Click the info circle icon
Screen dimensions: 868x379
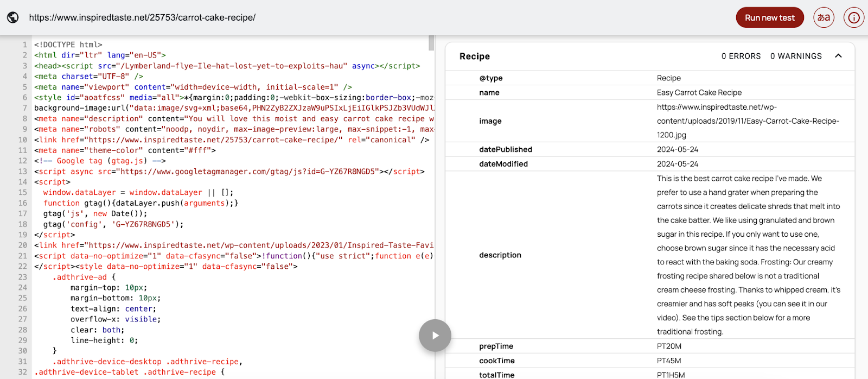point(853,17)
